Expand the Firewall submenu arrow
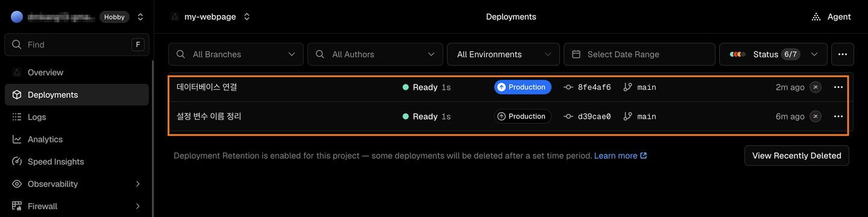The image size is (868, 217). coord(138,206)
